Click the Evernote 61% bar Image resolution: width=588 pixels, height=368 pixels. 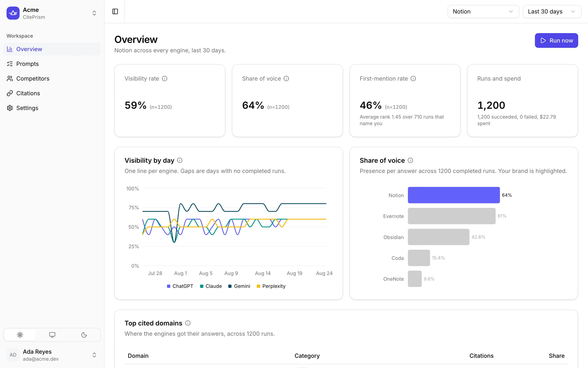451,216
